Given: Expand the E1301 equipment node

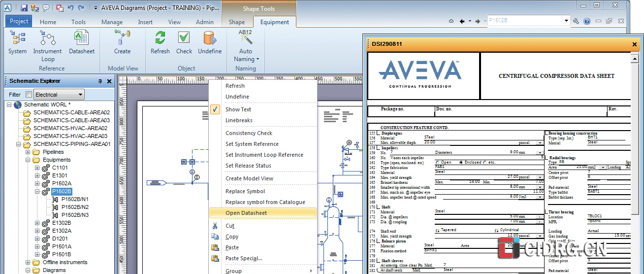Looking at the screenshot, I should coord(37,175).
